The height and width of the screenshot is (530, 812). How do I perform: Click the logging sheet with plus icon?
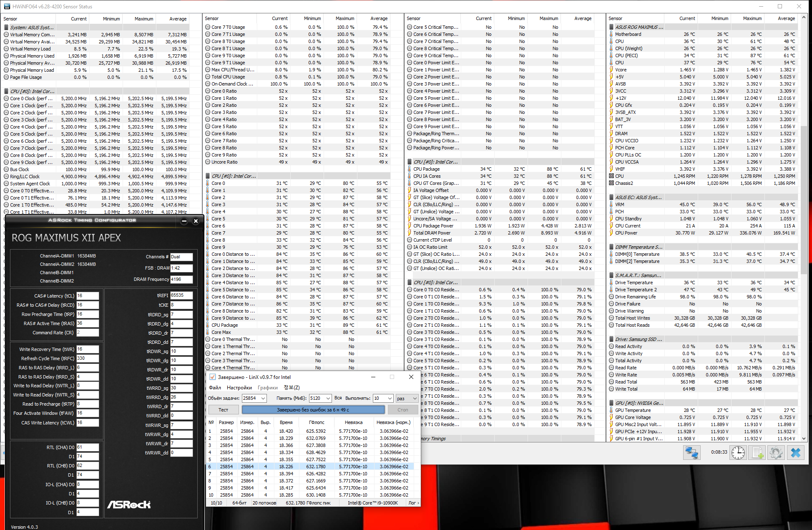pos(757,453)
